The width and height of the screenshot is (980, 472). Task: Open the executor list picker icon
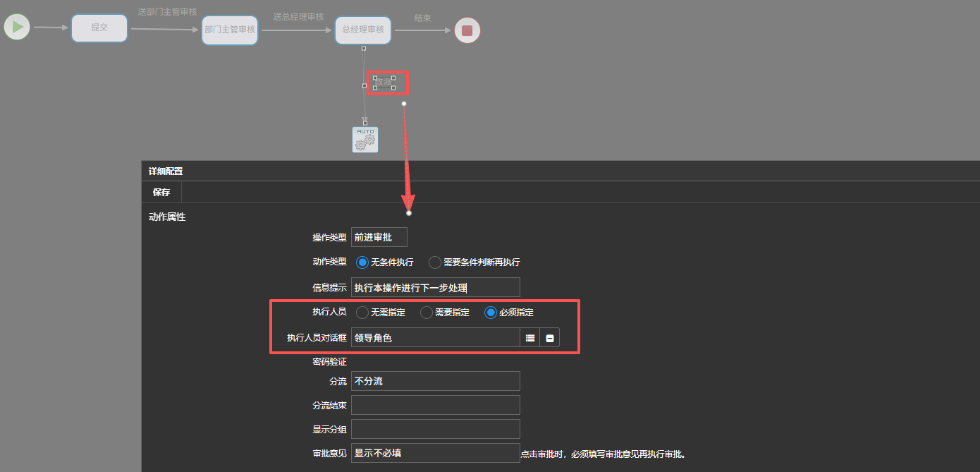coord(530,338)
